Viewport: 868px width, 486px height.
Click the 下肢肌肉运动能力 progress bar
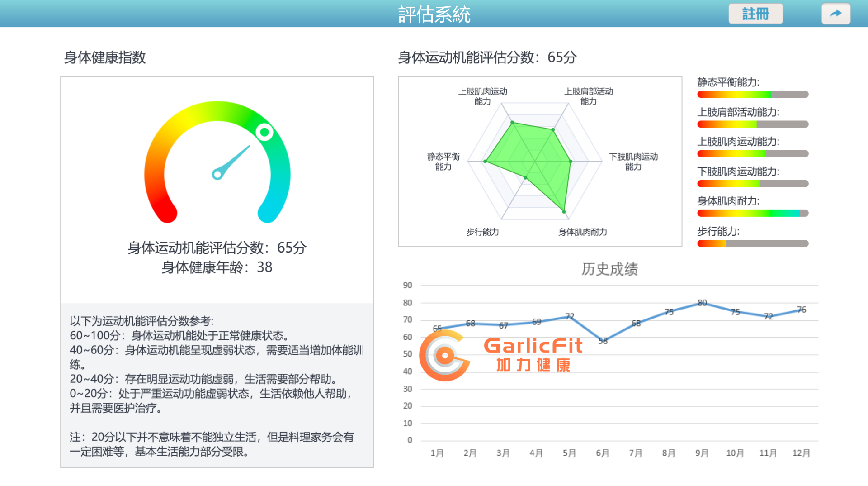pos(753,184)
